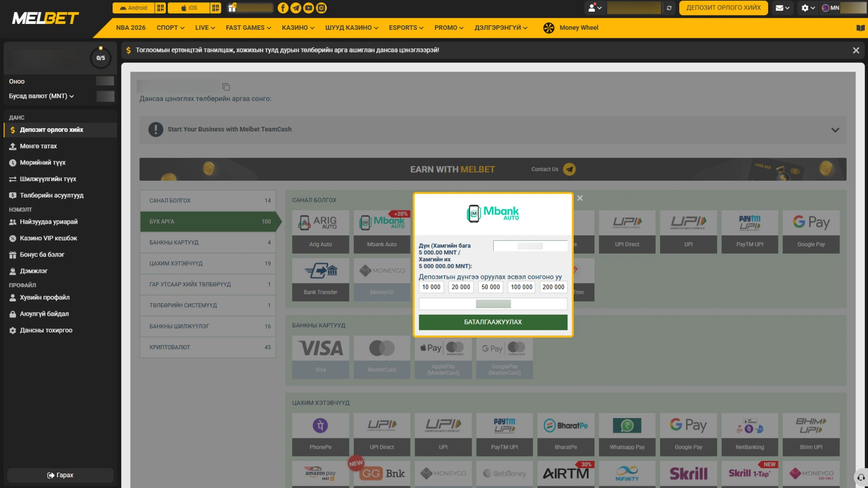This screenshot has width=868, height=488.
Task: Open the Instagram social icon
Action: 321,8
